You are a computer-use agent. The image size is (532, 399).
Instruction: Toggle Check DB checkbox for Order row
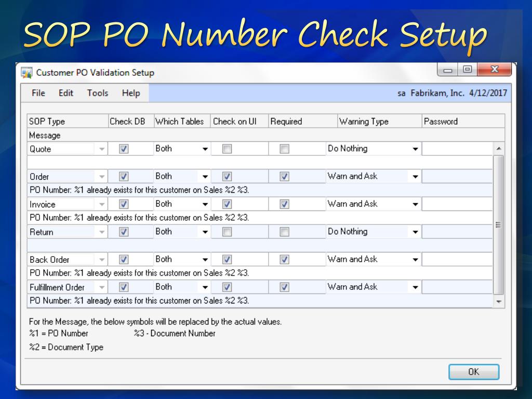tap(124, 177)
